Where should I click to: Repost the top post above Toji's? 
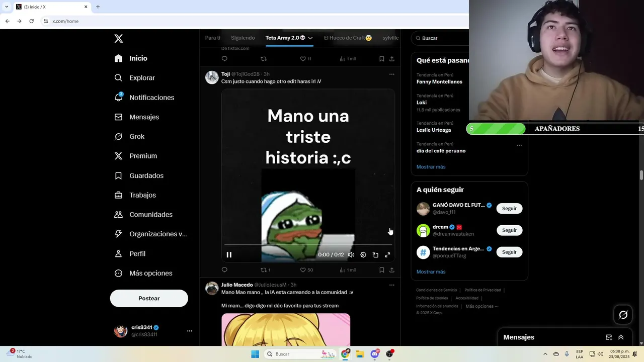[x=264, y=59]
